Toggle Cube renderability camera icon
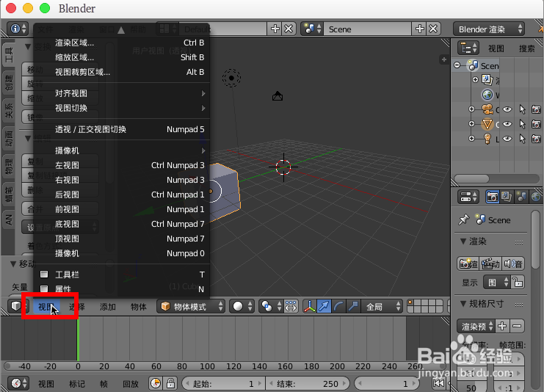 tap(537, 124)
